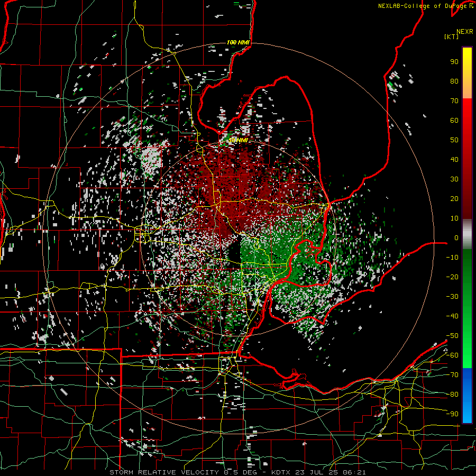The height and width of the screenshot is (476, 476).
Task: Click the positive 30 scale value
Action: 454,179
